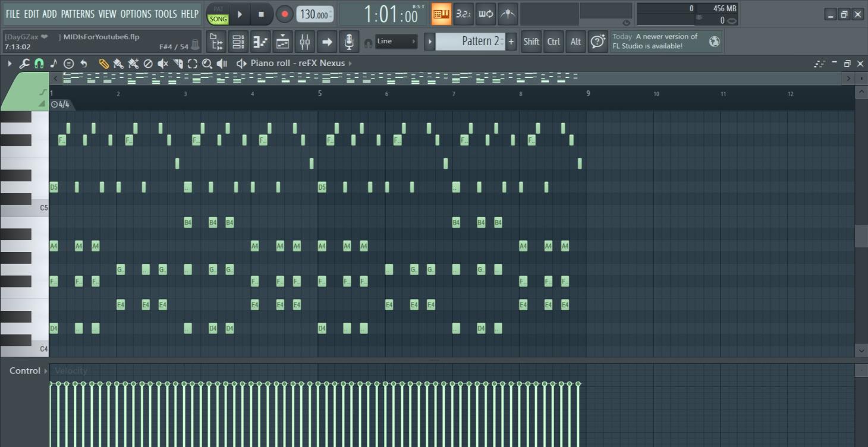
Task: Open the PATTERNS menu
Action: tap(77, 14)
